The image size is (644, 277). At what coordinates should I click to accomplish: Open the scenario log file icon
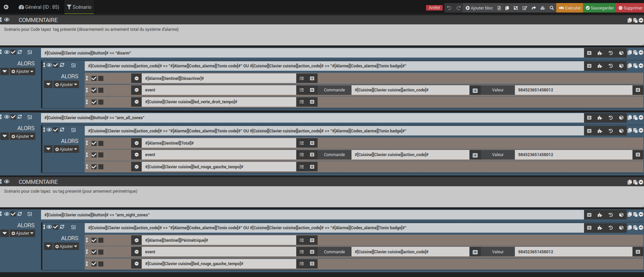coord(499,8)
